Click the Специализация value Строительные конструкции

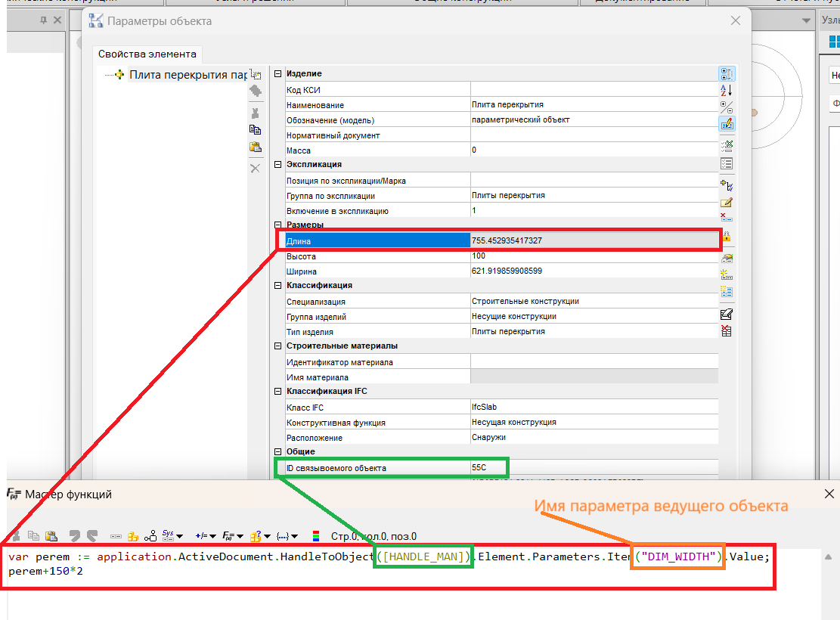594,301
